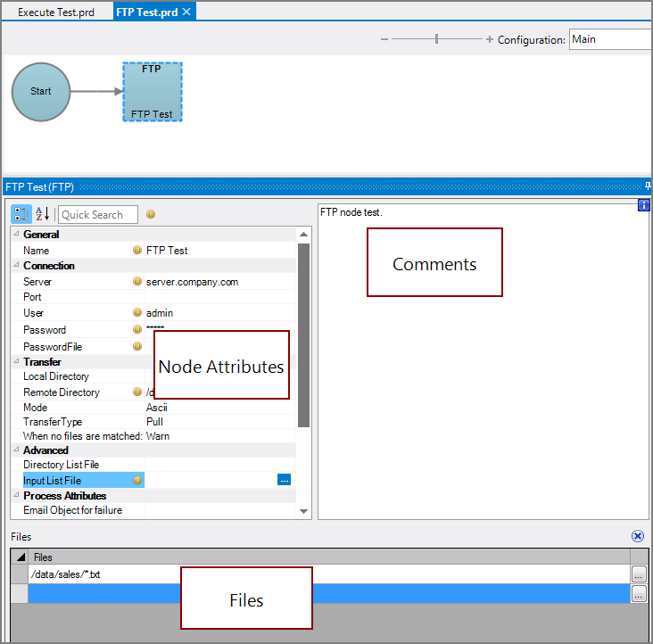653x644 pixels.
Task: Open the TransferType value Pull
Action: 219,422
